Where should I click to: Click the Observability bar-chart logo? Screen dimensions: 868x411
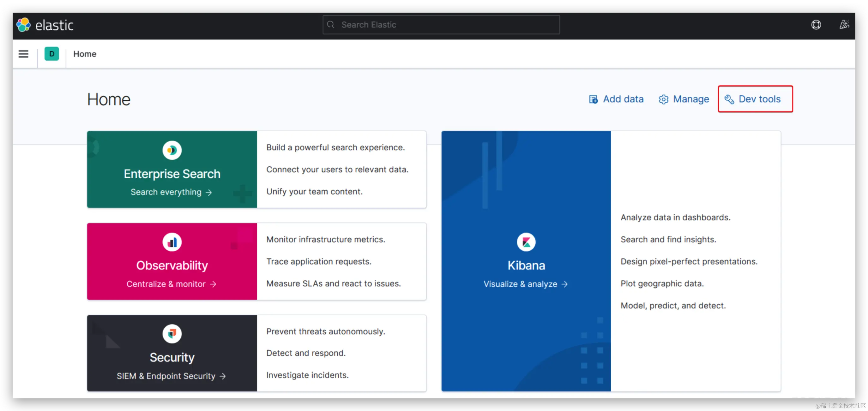[172, 242]
